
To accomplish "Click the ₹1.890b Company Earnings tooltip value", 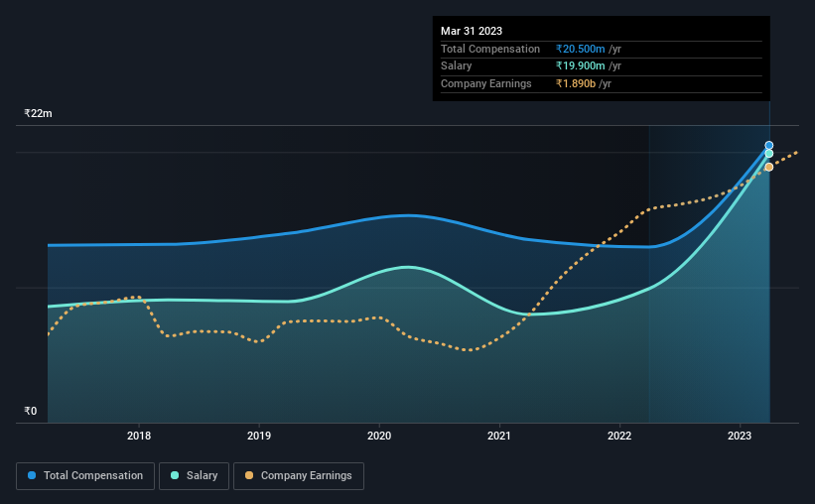I will pos(576,83).
